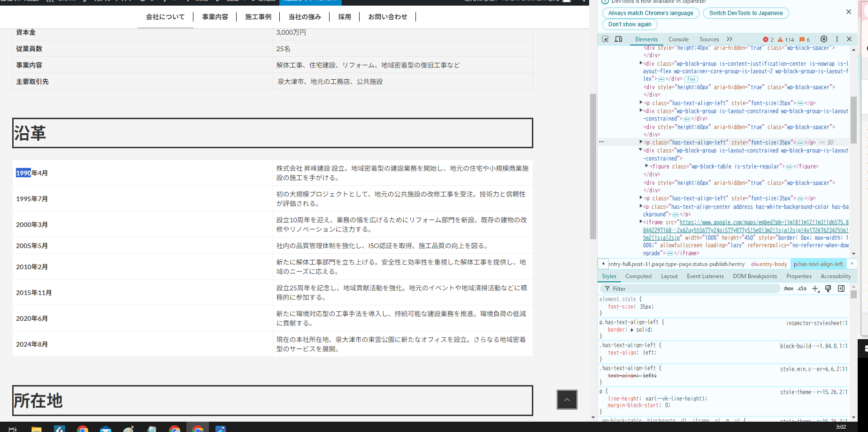The width and height of the screenshot is (868, 432).
Task: Open the Accessibility pane tab
Action: [836, 276]
